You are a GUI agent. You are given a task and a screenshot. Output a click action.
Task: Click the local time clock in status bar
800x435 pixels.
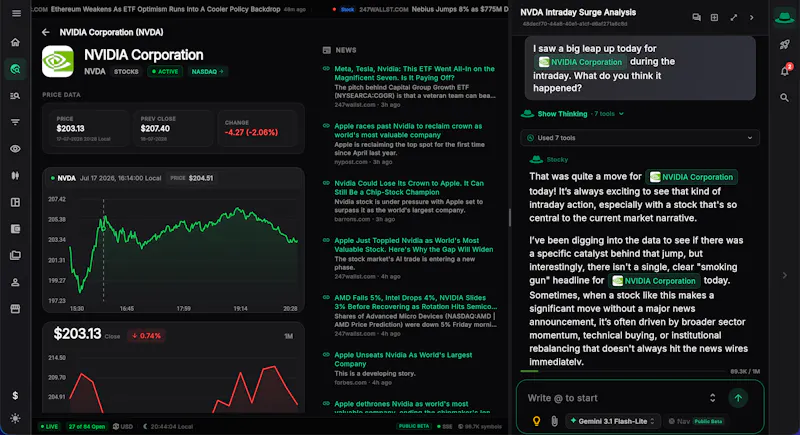pos(168,426)
